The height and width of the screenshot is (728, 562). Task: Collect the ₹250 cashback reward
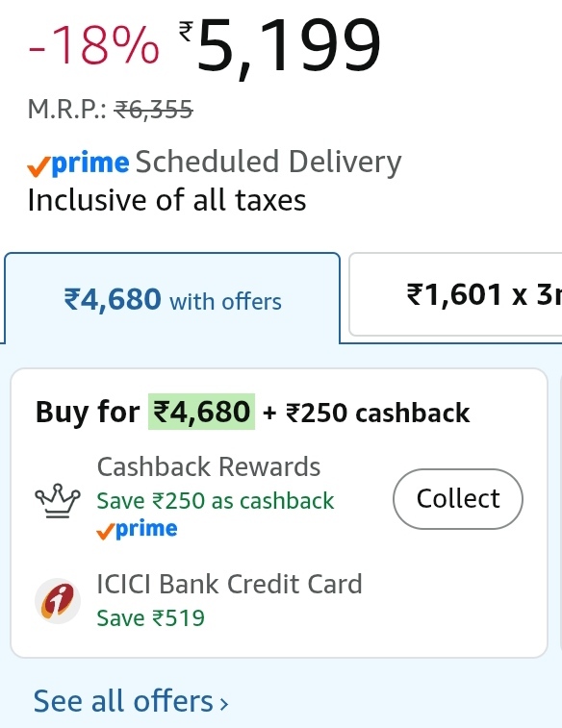(458, 499)
